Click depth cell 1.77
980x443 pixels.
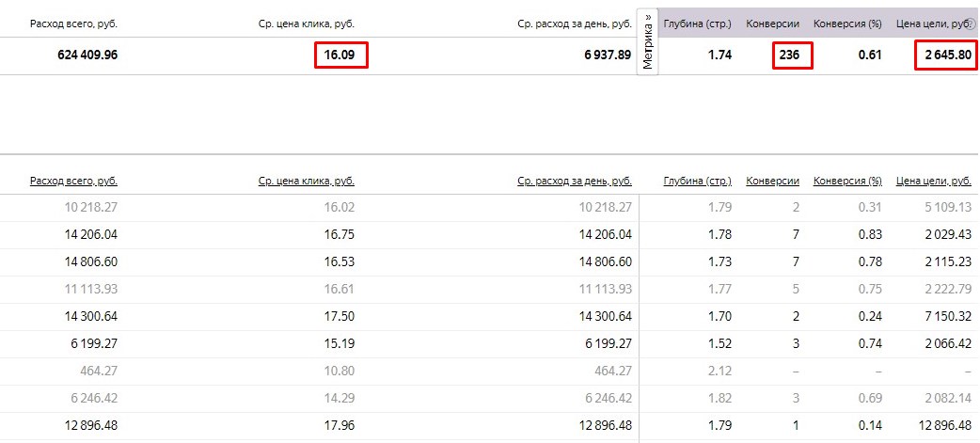(720, 290)
